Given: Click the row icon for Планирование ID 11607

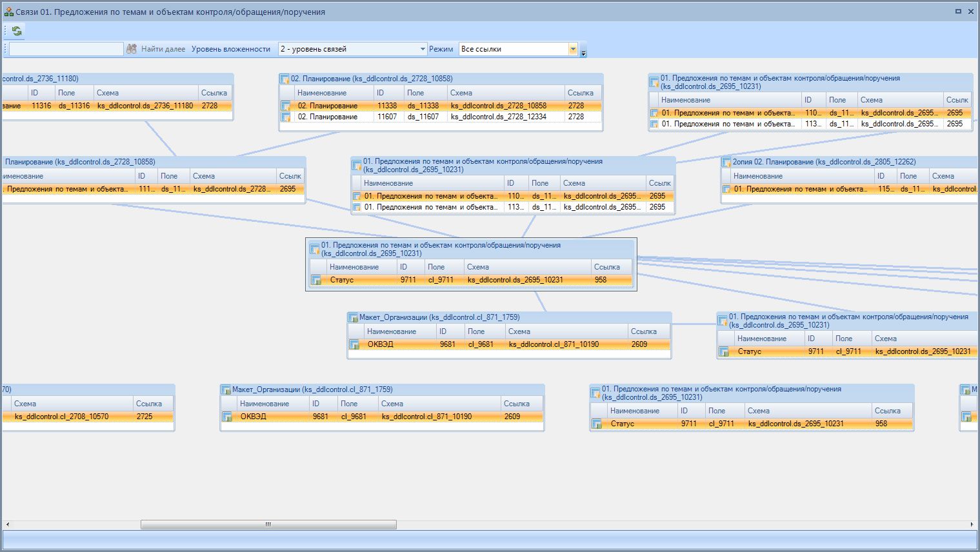Looking at the screenshot, I should 285,117.
